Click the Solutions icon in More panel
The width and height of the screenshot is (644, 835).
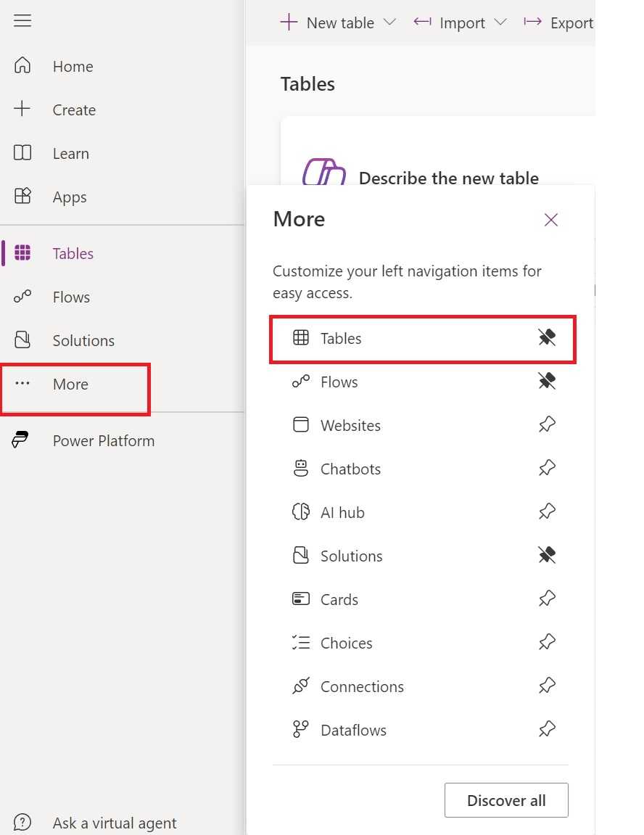(301, 555)
